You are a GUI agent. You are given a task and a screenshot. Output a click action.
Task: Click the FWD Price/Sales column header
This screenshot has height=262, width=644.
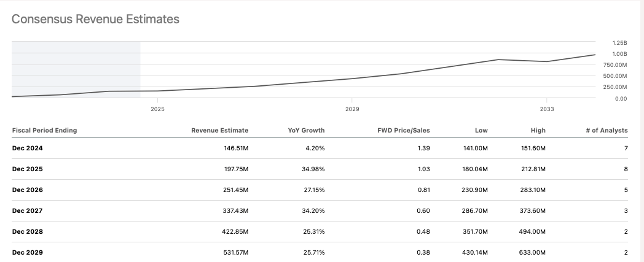(x=404, y=130)
